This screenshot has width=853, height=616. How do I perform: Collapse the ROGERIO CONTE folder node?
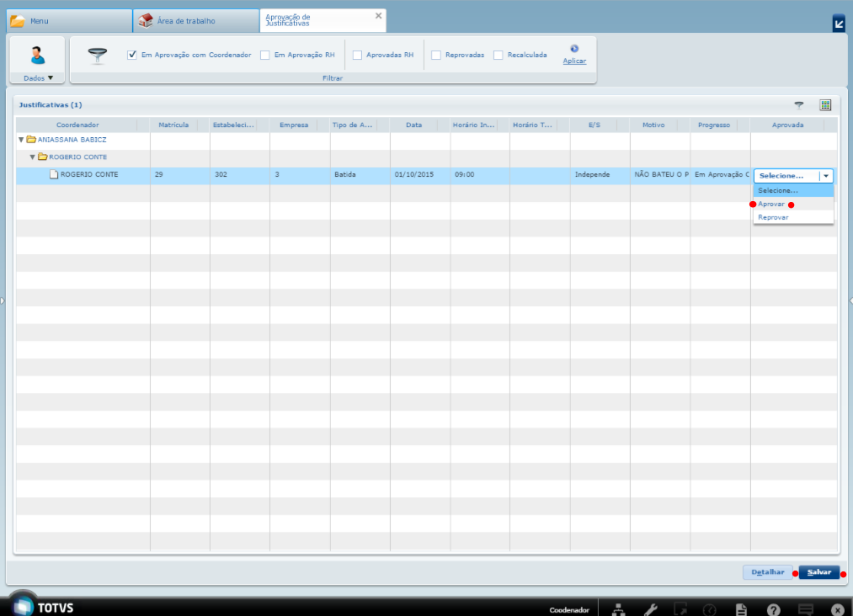[x=33, y=157]
